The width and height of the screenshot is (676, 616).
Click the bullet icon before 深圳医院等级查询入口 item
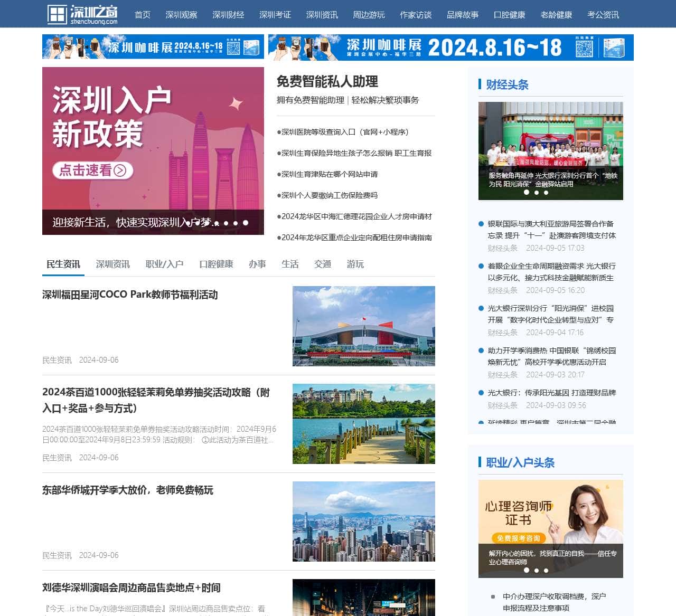(x=279, y=132)
